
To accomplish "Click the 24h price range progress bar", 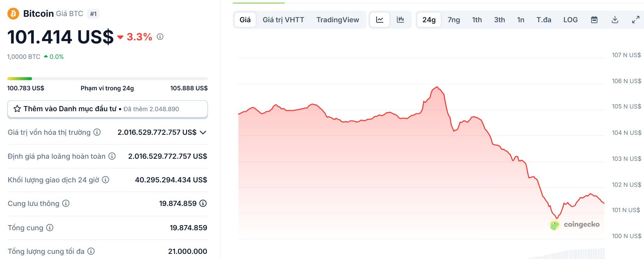I will click(107, 79).
